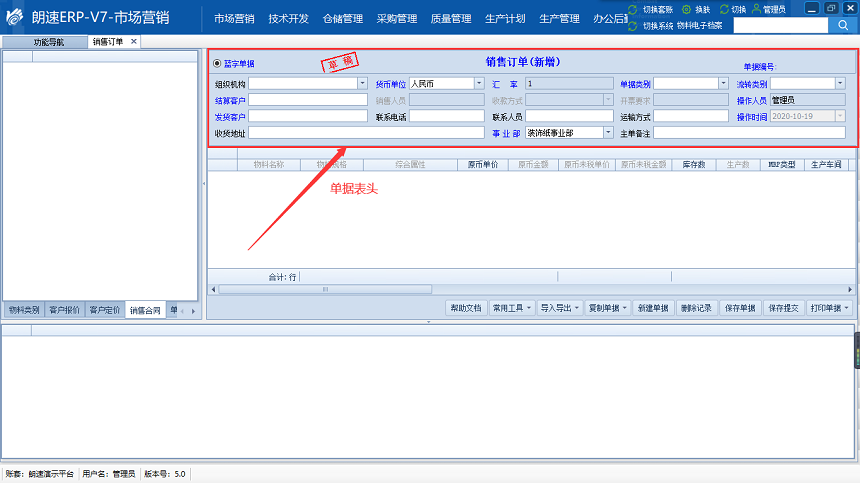Expand the 导入导出 dropdown button
Screen dimensions: 860x483
[560, 308]
